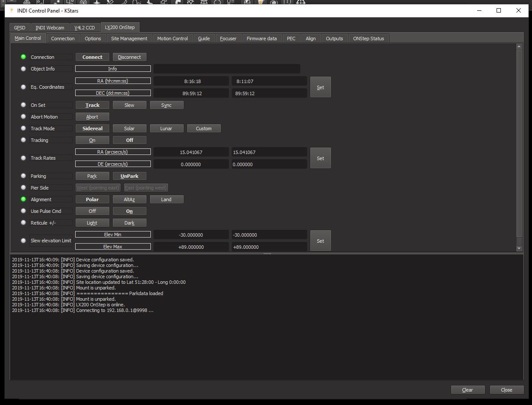Click the Reticule Light button
Screen dimensions: 532x405
pyautogui.click(x=92, y=223)
